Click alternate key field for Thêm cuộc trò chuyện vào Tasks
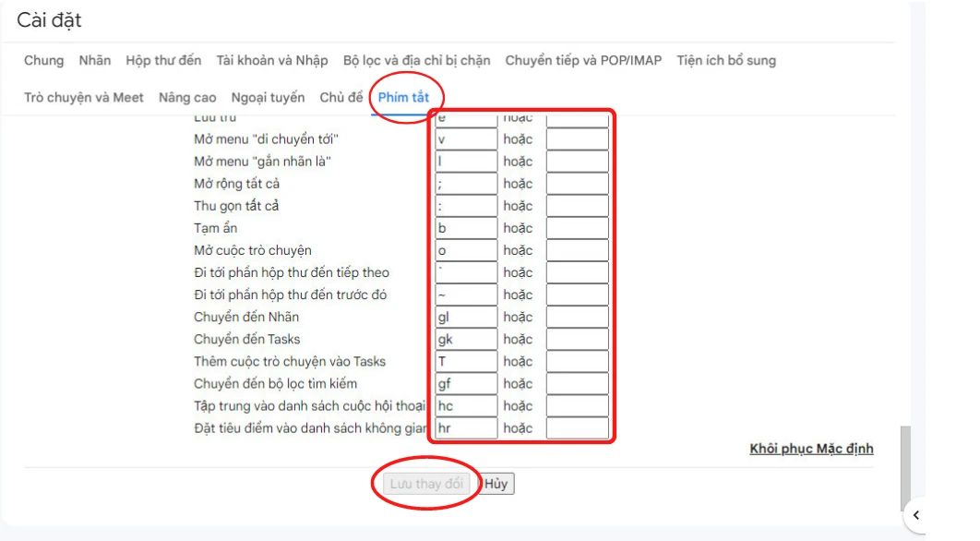 [x=578, y=362]
